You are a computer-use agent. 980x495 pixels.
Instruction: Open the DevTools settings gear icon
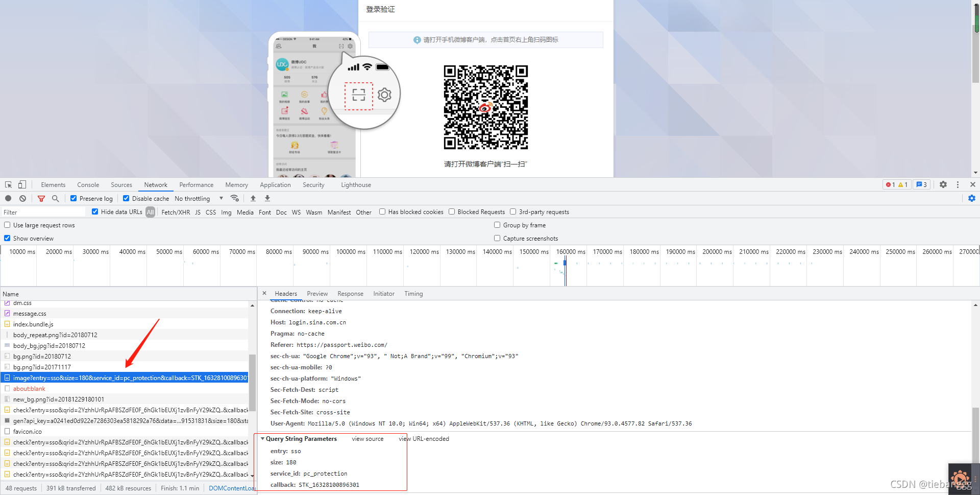coord(943,184)
